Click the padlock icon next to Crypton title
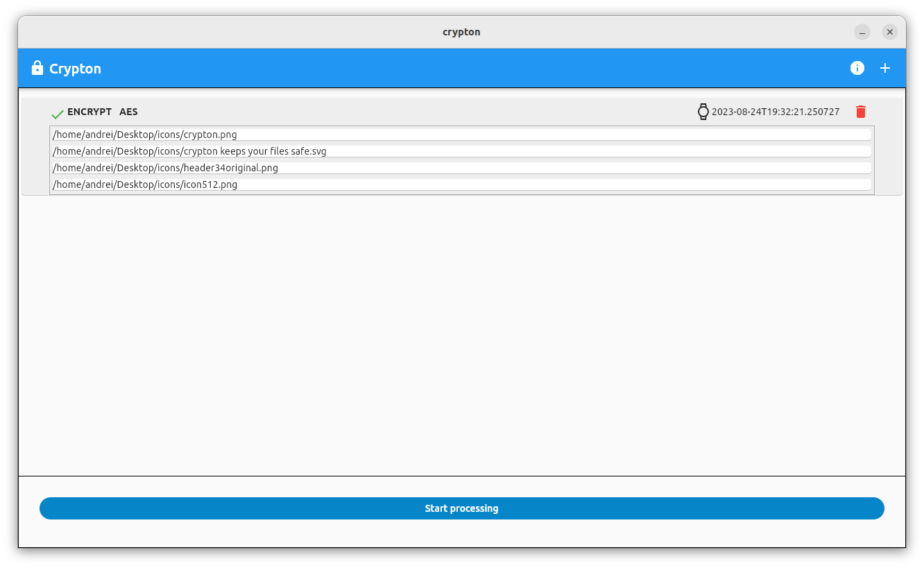 click(x=37, y=67)
